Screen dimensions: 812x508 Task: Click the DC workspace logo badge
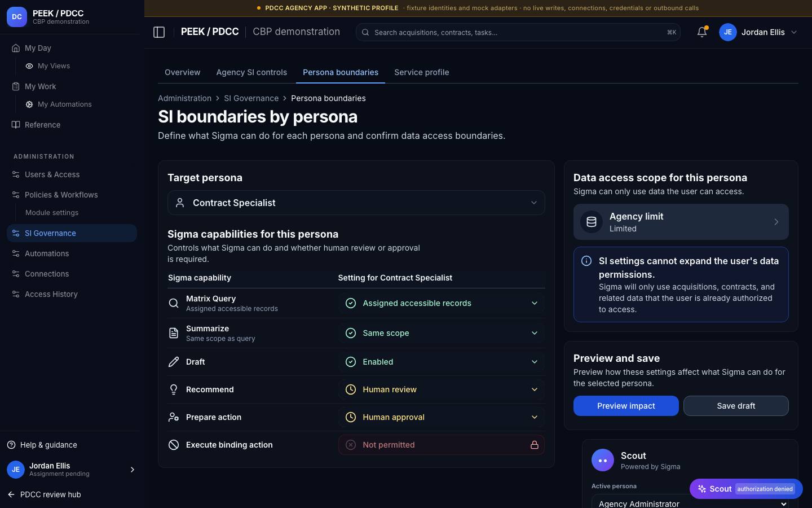(x=17, y=17)
